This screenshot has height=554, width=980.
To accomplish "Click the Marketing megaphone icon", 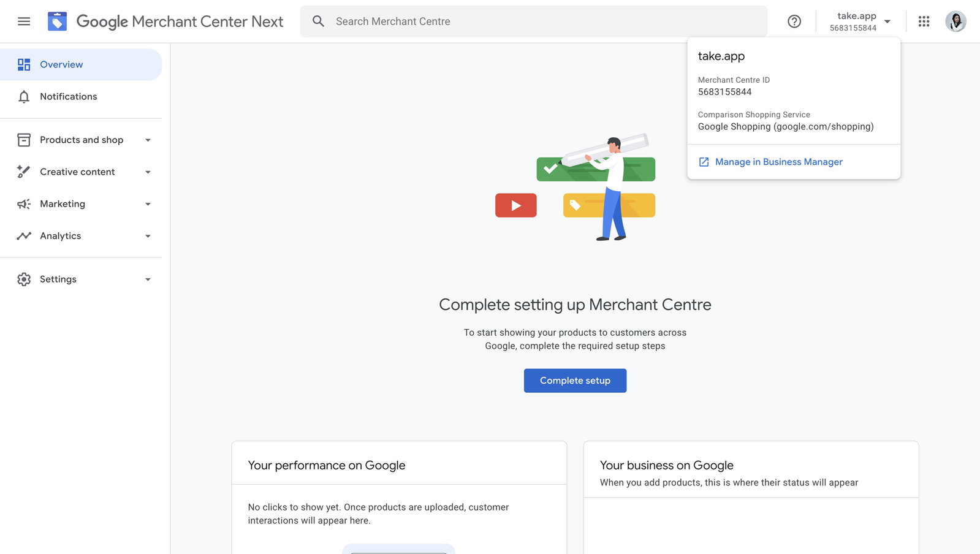I will [x=24, y=204].
